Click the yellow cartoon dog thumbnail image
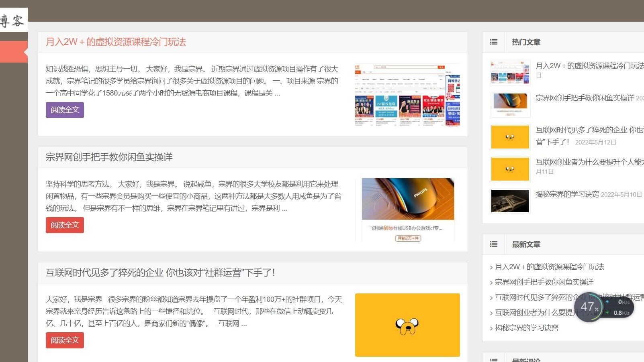The height and width of the screenshot is (362, 644). pyautogui.click(x=407, y=325)
